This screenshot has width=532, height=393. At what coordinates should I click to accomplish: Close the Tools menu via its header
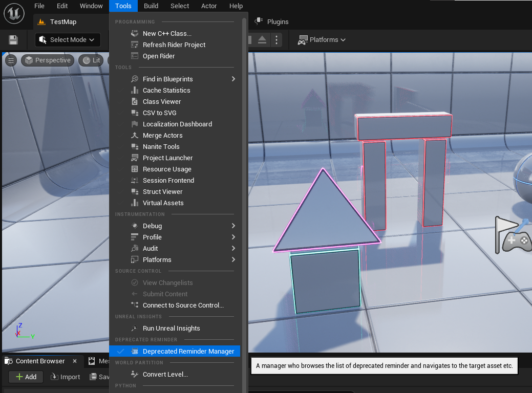pos(123,6)
